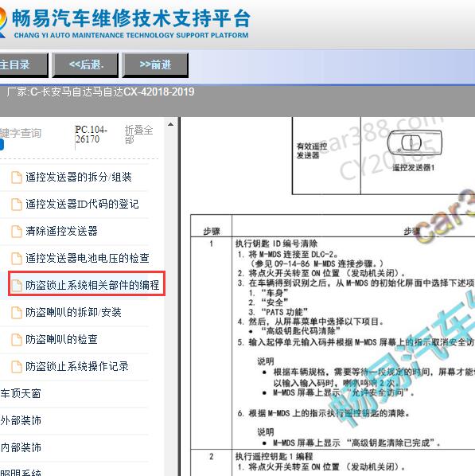This screenshot has height=476, width=475.
Task: Open 清除遥控发送器 document
Action: (x=61, y=231)
